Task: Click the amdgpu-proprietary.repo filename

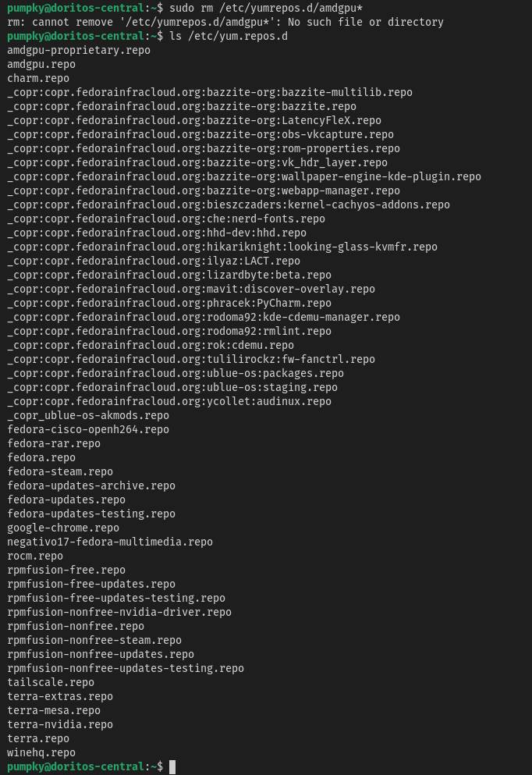Action: click(x=79, y=51)
